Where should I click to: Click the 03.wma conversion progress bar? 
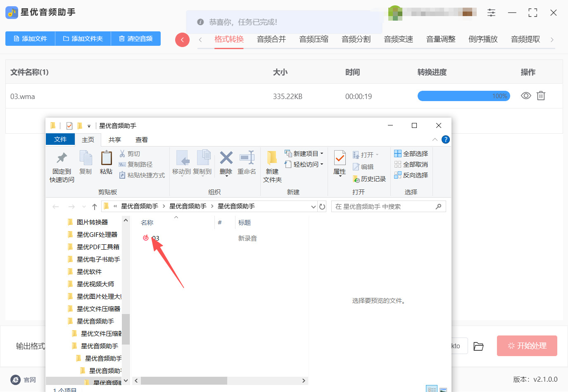(x=464, y=96)
